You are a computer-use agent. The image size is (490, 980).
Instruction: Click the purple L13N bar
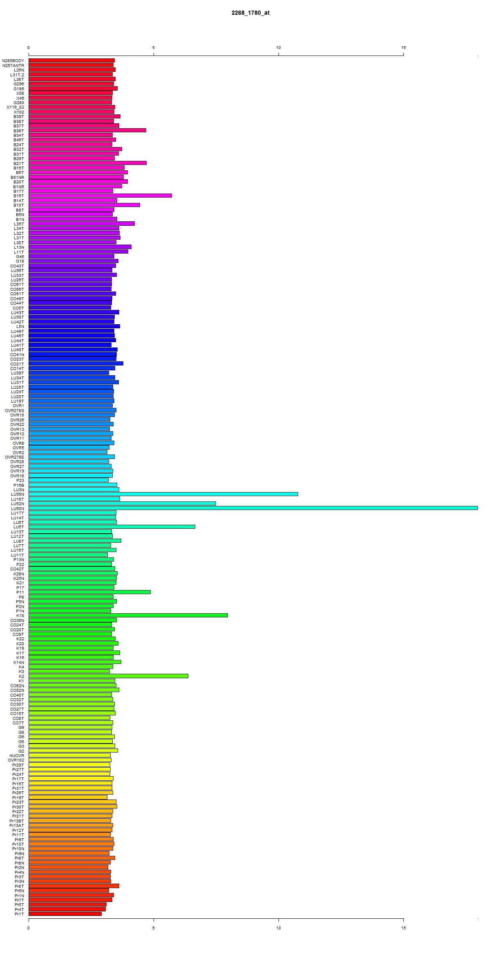click(x=80, y=247)
